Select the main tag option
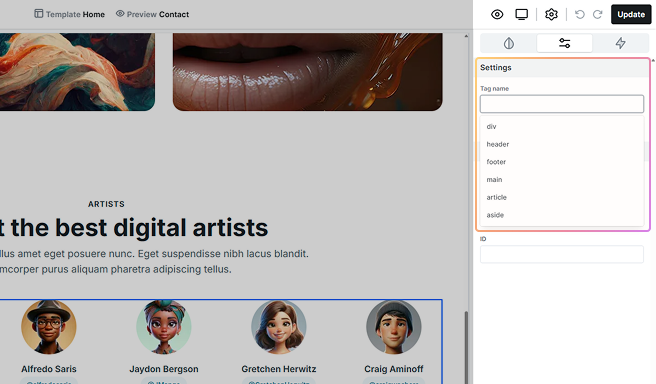The image size is (656, 384). 562,179
